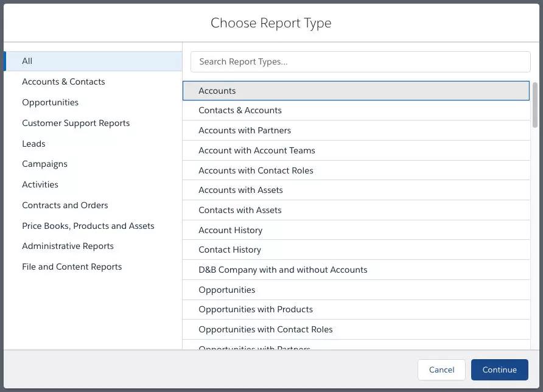
Task: Open Accounts & Contacts category
Action: (63, 82)
